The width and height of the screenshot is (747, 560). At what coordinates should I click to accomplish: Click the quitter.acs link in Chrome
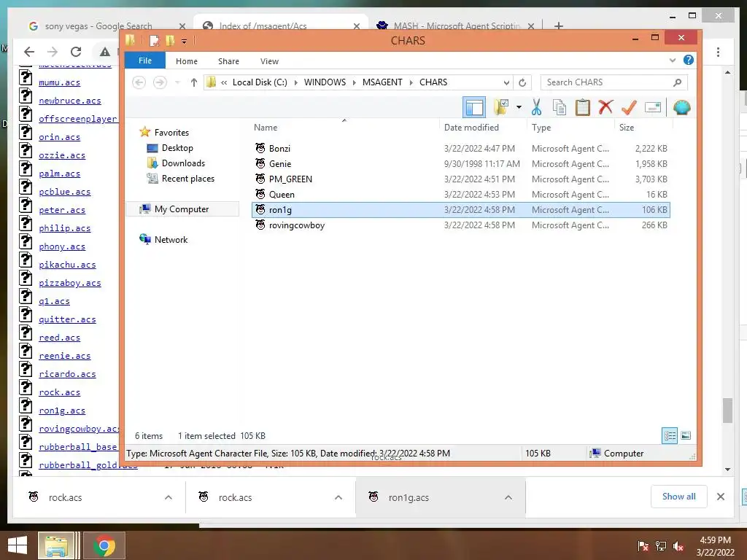point(67,319)
